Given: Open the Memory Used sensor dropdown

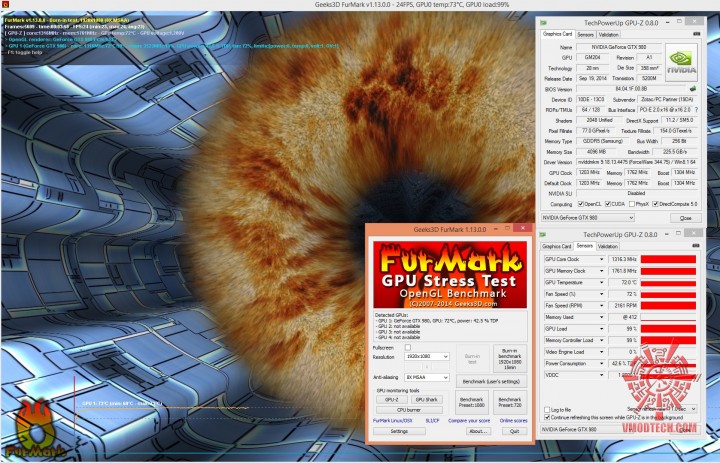Looking at the screenshot, I should pyautogui.click(x=602, y=317).
